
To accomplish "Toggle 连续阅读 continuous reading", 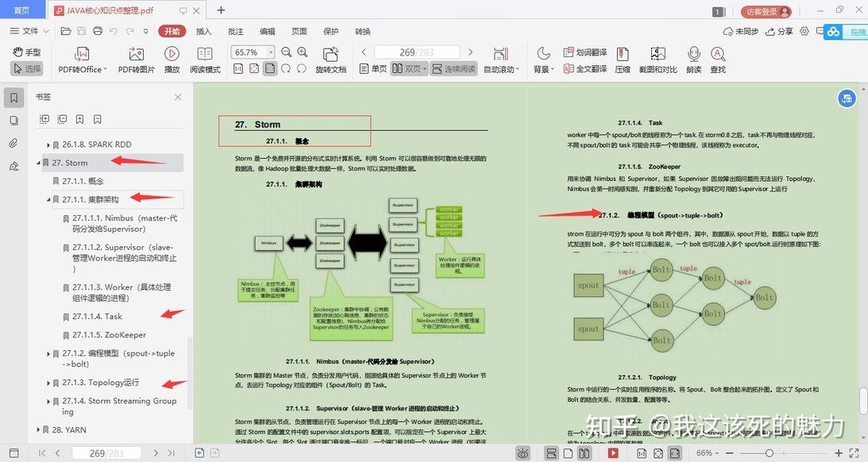I will click(x=454, y=68).
